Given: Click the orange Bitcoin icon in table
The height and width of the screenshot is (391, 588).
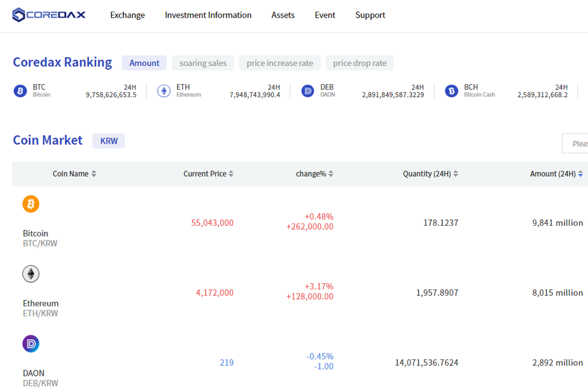Looking at the screenshot, I should pyautogui.click(x=31, y=204).
